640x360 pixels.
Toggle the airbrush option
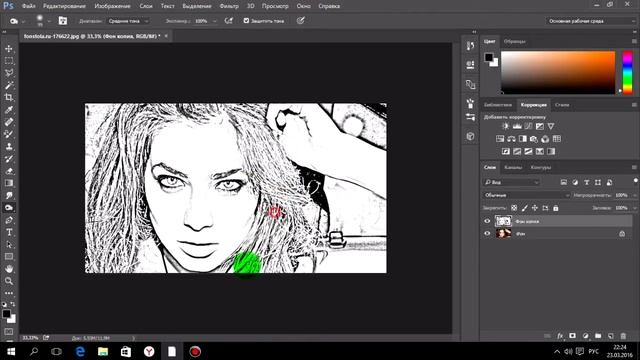(229, 20)
